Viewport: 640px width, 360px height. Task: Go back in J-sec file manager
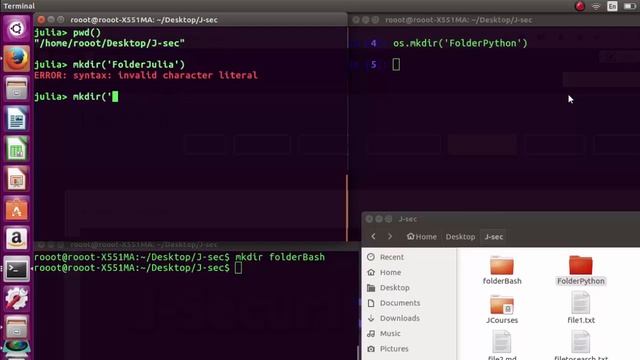(373, 236)
